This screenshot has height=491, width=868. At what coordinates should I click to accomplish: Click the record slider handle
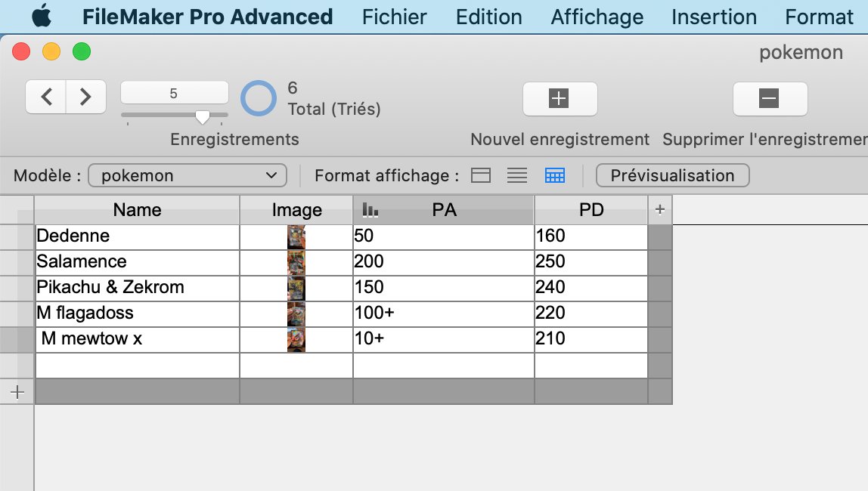pyautogui.click(x=203, y=116)
